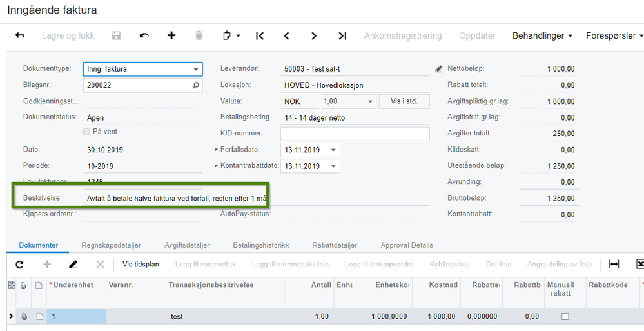Image resolution: width=644 pixels, height=331 pixels.
Task: Add new record with plus icon
Action: coord(171,35)
